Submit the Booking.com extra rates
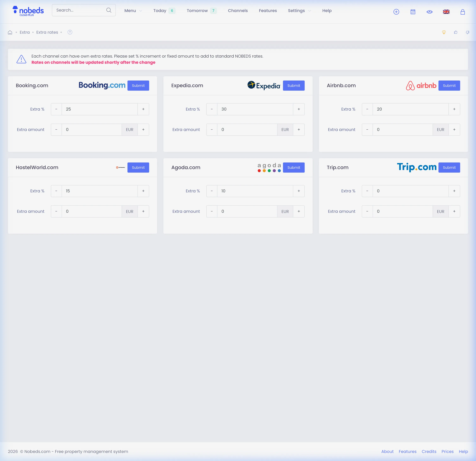 coord(138,85)
